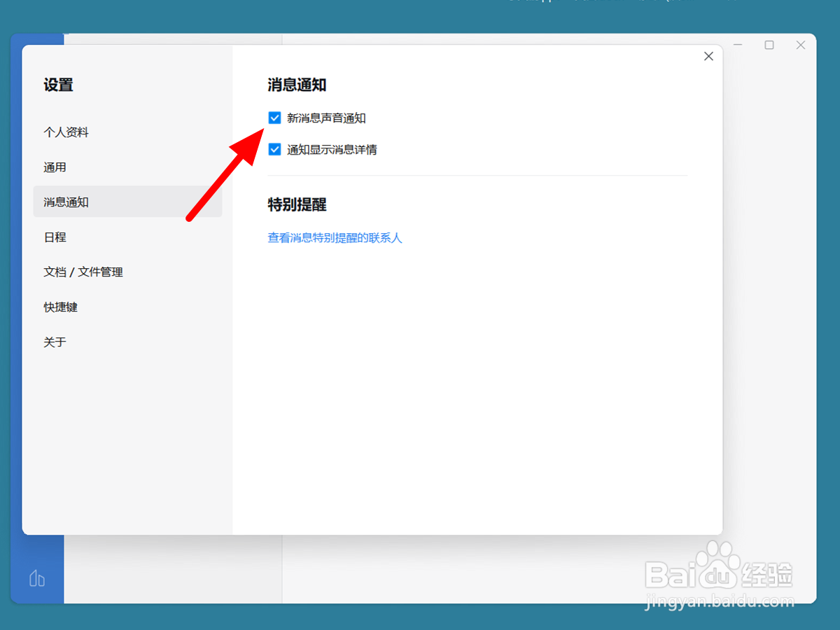This screenshot has height=630, width=840.
Task: Open the 日程 schedule settings
Action: [55, 237]
